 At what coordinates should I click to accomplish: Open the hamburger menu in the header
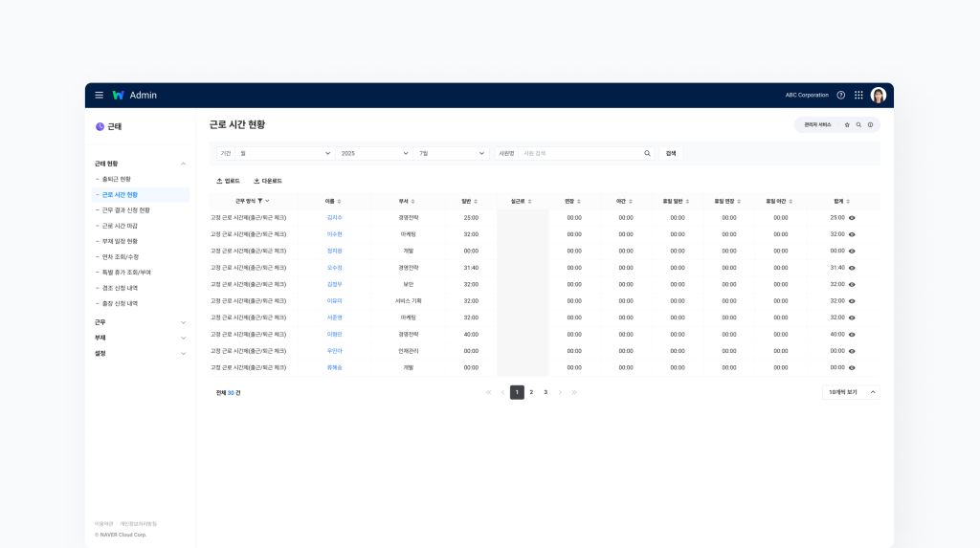click(x=99, y=95)
